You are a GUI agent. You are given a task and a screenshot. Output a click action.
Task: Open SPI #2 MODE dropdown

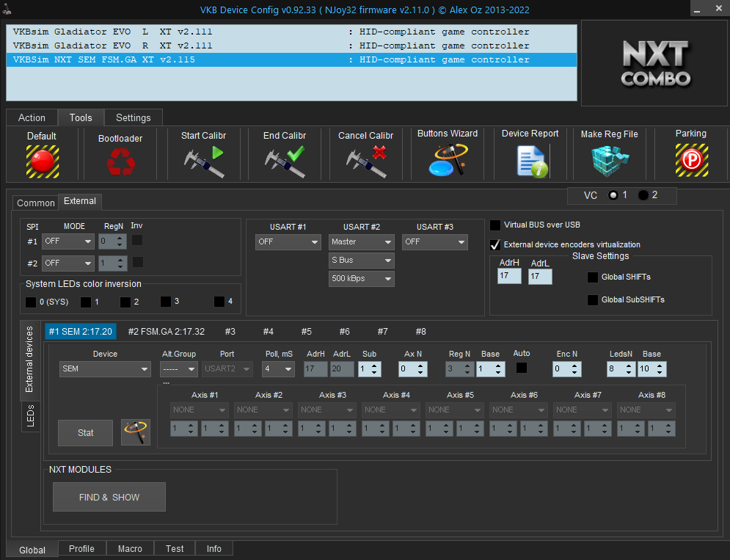(x=68, y=263)
